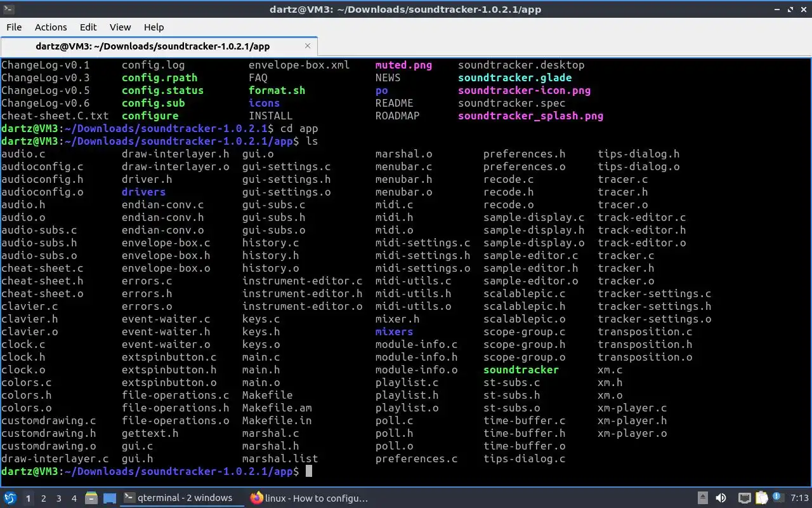The image size is (812, 508).
Task: Click the 'transposition.c' file name
Action: pyautogui.click(x=645, y=331)
